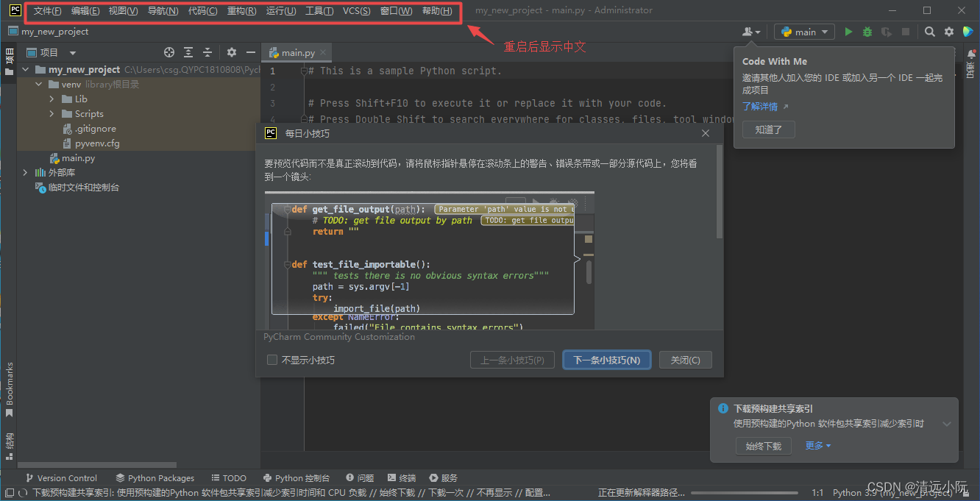Expand all nodes icon in project panel

coord(188,52)
